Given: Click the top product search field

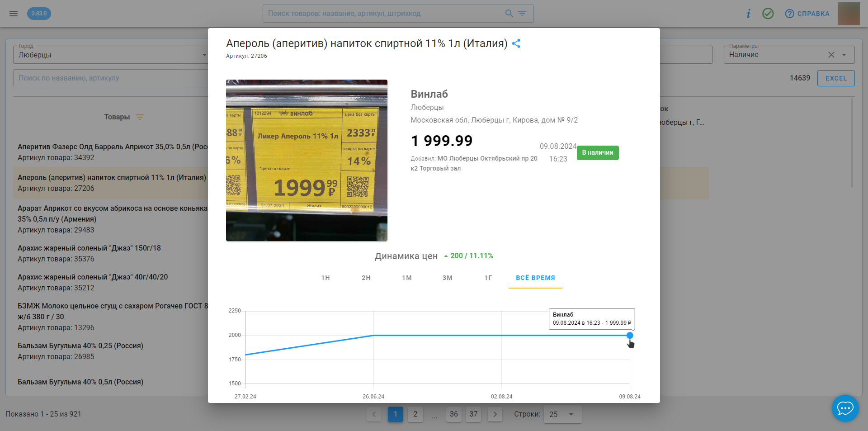Looking at the screenshot, I should pos(384,14).
